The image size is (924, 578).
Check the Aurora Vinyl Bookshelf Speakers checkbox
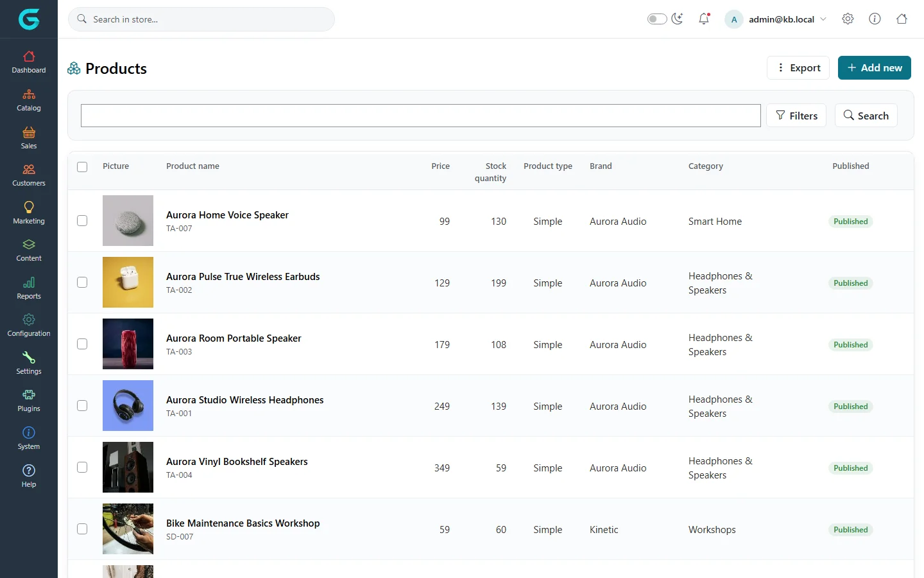[82, 468]
